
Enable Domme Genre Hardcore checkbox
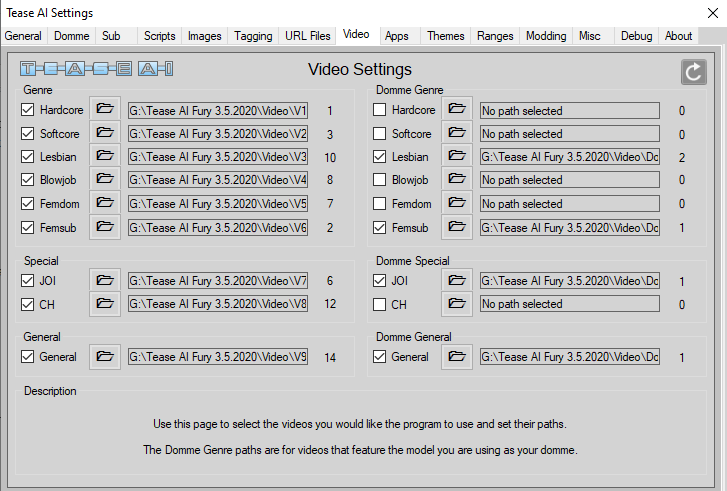pyautogui.click(x=379, y=110)
